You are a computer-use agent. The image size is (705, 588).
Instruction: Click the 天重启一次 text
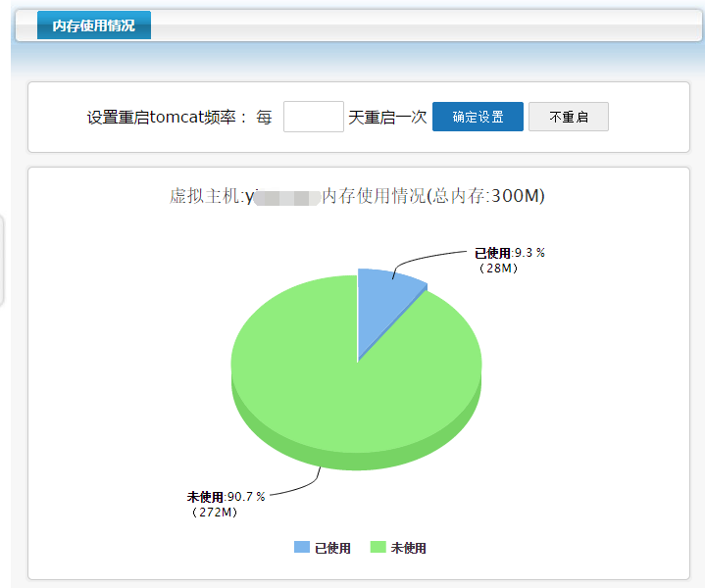tap(387, 118)
